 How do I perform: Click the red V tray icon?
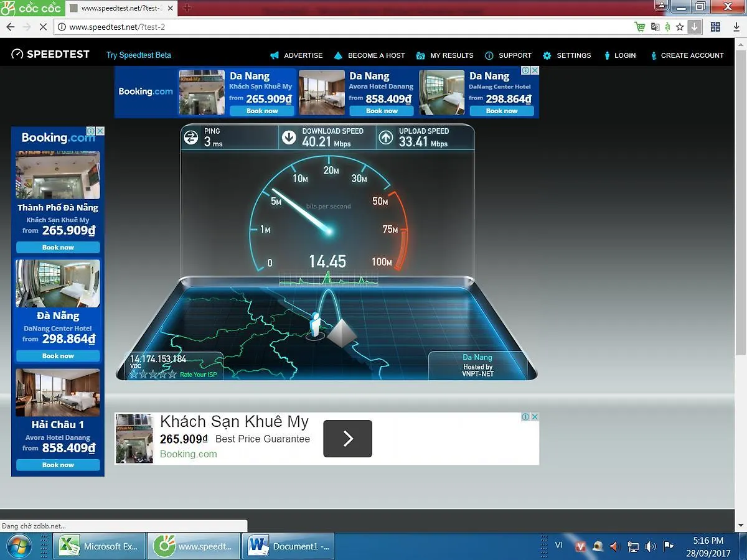pos(581,546)
